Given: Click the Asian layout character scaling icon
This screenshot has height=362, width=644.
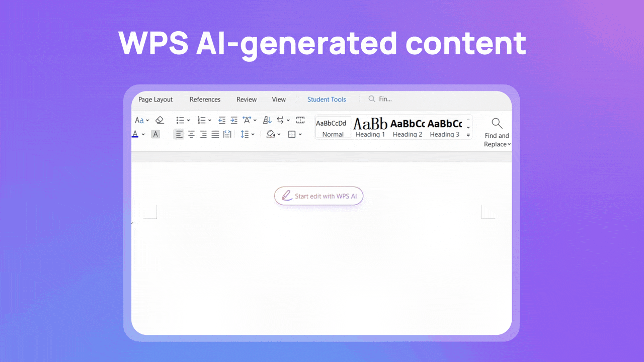Looking at the screenshot, I should click(247, 120).
